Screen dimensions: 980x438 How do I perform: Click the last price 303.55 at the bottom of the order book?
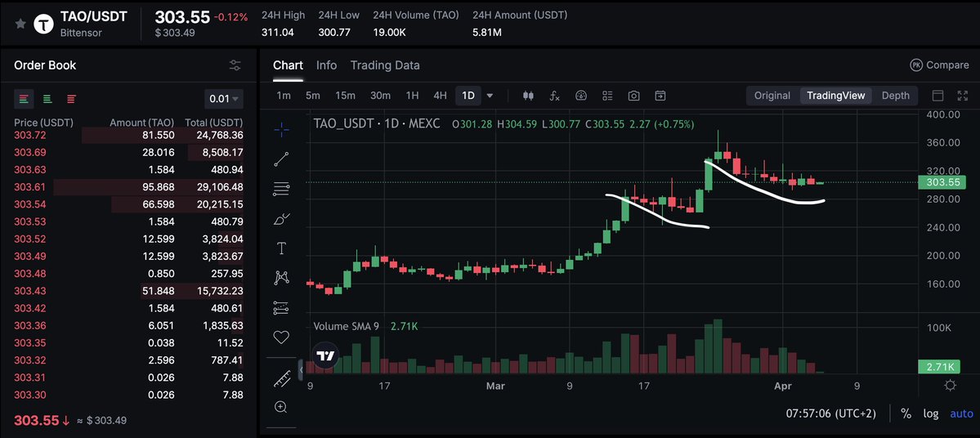point(36,420)
